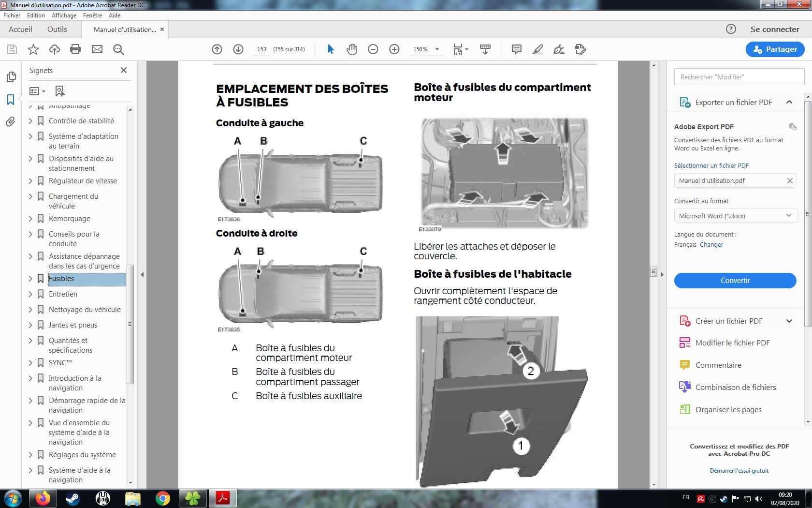812x508 pixels.
Task: Click the Stamp tool icon
Action: click(580, 49)
